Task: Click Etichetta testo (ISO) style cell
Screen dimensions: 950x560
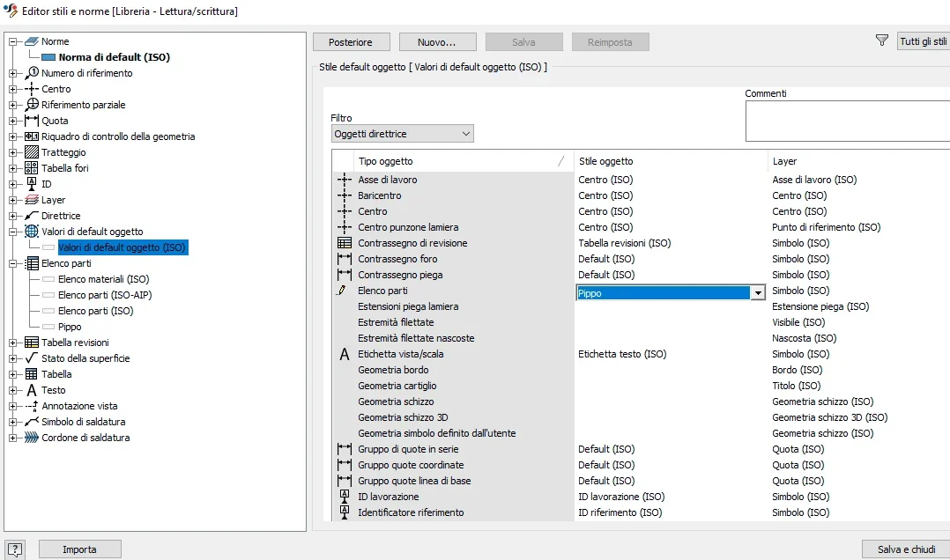Action: [622, 354]
